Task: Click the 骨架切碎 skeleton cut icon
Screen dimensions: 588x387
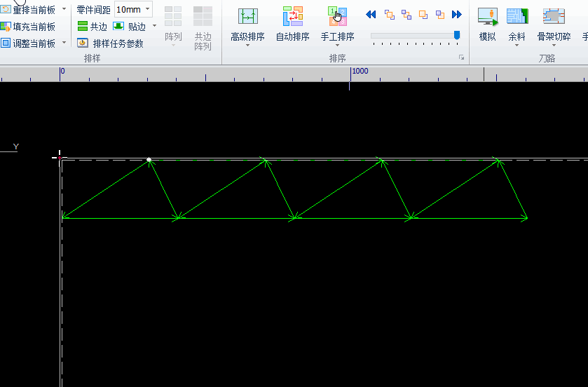Action: pyautogui.click(x=553, y=17)
